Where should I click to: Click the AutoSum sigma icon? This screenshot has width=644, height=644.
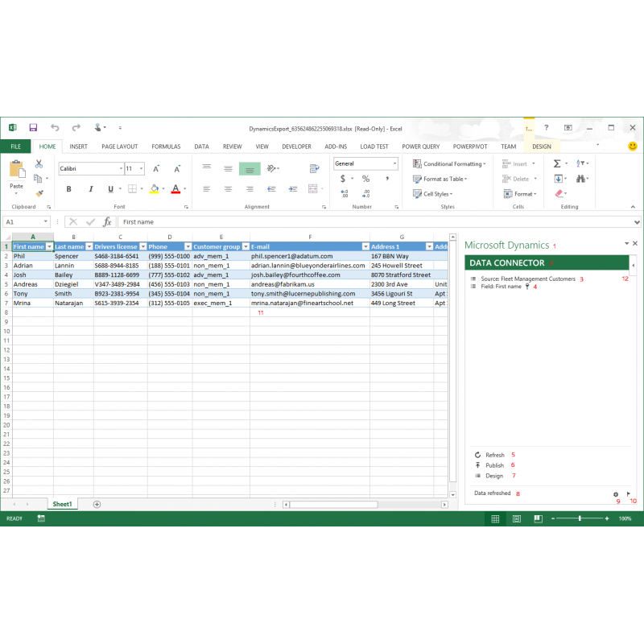(x=557, y=163)
